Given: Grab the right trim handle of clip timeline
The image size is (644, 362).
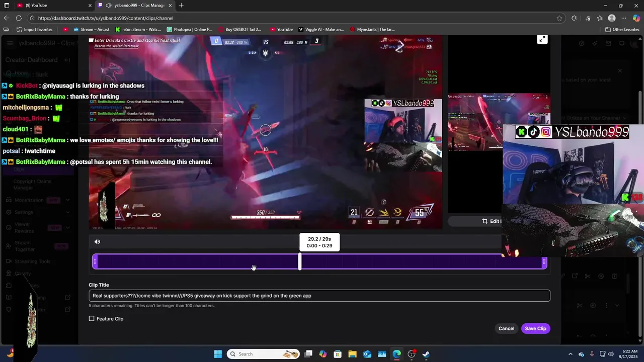Looking at the screenshot, I should pos(544,262).
